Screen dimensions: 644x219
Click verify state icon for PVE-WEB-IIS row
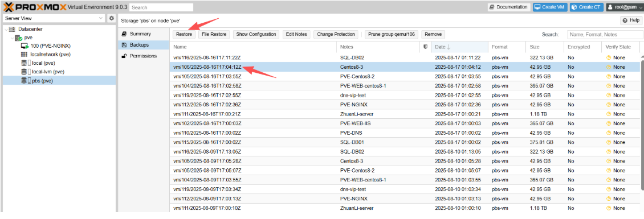click(608, 123)
